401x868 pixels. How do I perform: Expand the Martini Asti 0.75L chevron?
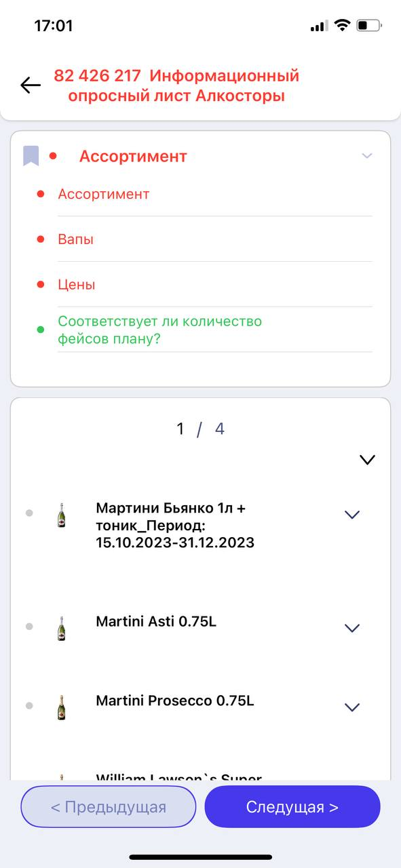click(351, 628)
